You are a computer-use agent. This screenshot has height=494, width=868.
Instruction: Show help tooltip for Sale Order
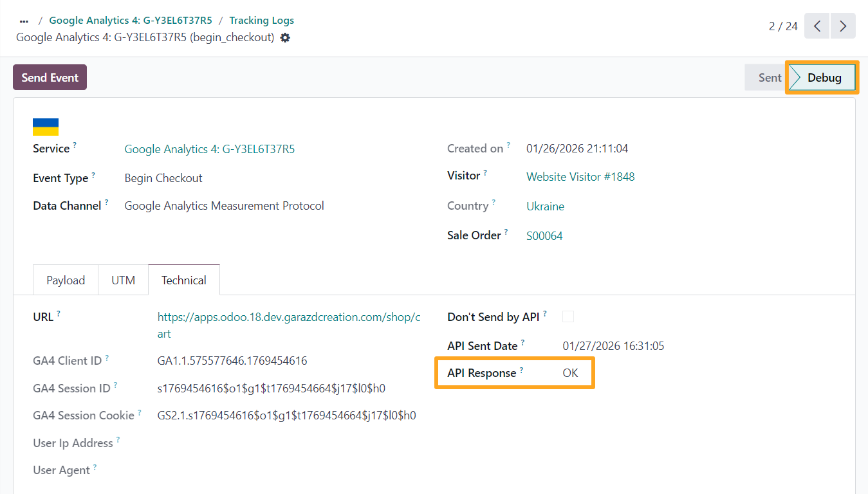[x=506, y=232]
